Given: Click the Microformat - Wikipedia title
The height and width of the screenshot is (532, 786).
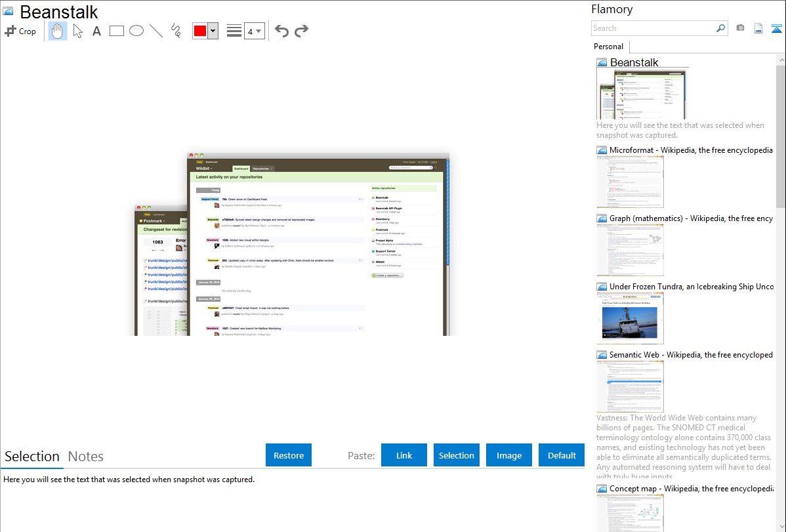Looking at the screenshot, I should pyautogui.click(x=691, y=150).
